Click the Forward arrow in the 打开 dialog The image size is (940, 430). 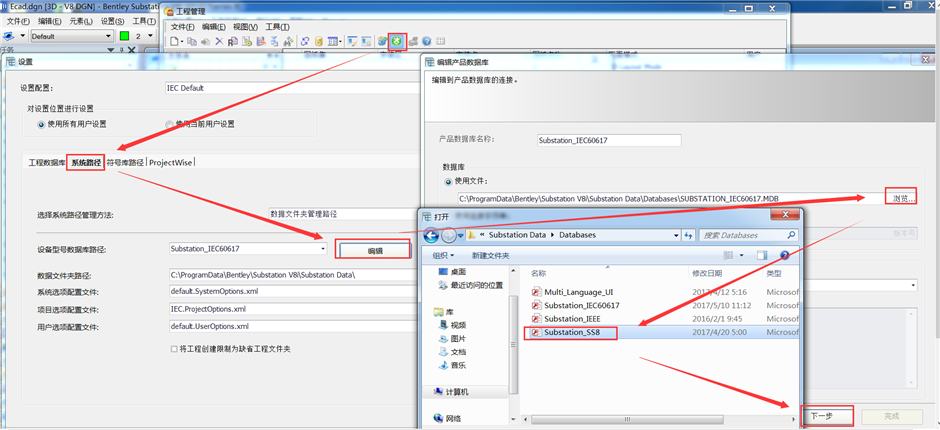pyautogui.click(x=447, y=236)
